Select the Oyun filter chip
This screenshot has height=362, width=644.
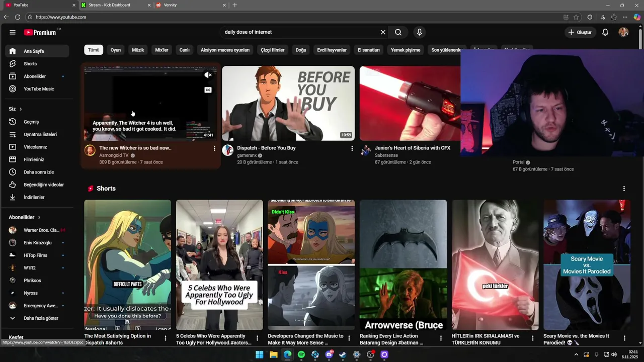pos(116,50)
